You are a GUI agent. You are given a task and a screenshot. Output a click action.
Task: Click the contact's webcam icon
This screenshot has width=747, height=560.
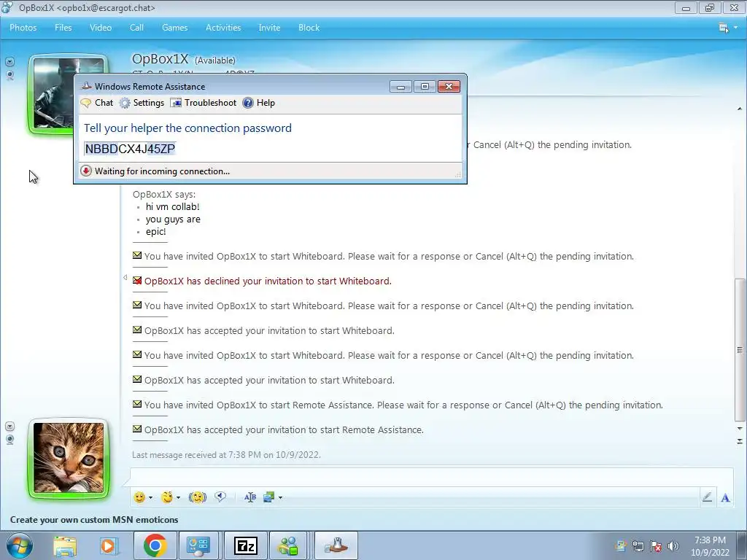pyautogui.click(x=9, y=75)
